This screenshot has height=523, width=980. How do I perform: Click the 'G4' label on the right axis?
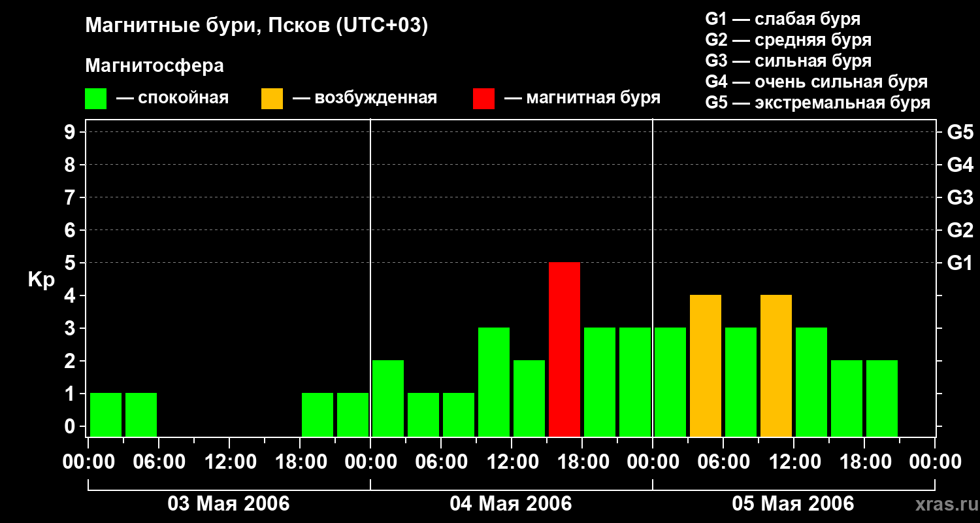pos(960,165)
